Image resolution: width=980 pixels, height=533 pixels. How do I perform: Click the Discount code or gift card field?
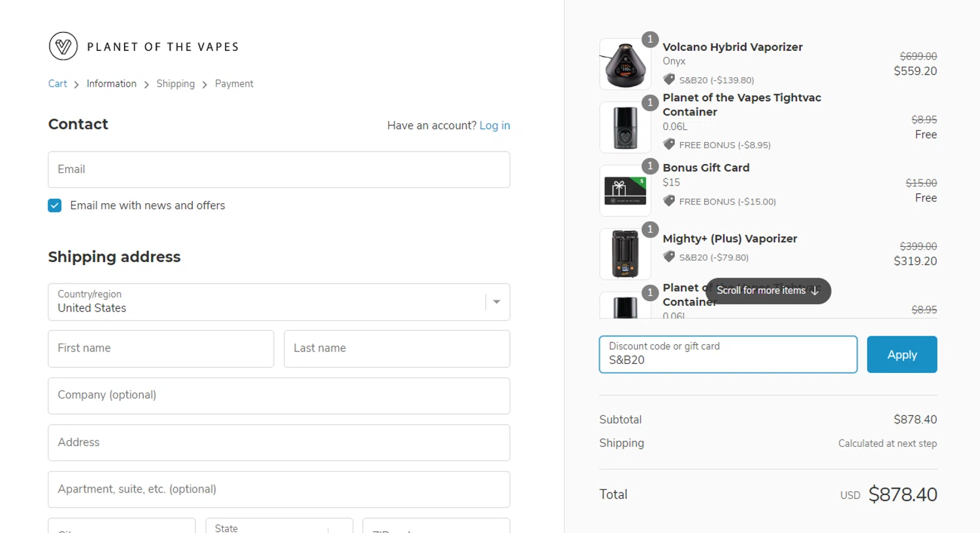pos(728,355)
